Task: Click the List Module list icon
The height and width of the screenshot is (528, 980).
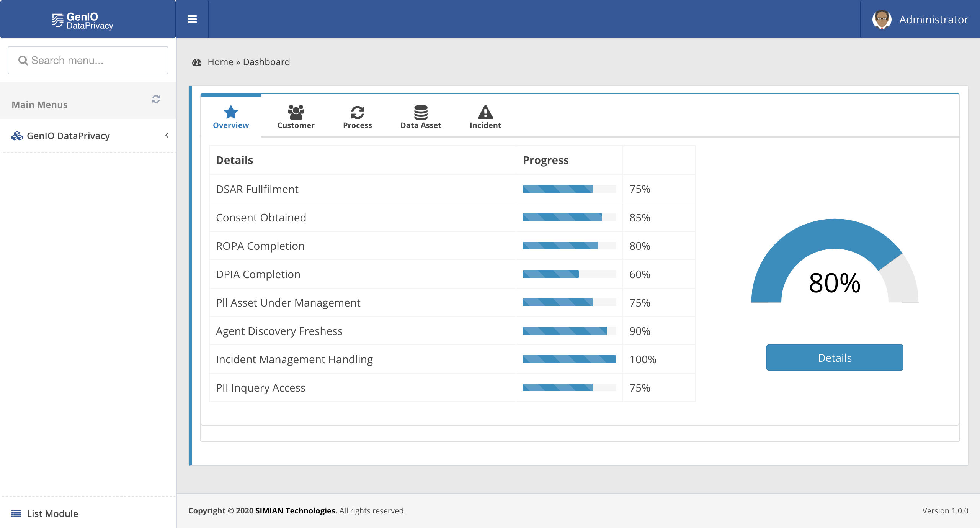Action: 16,513
